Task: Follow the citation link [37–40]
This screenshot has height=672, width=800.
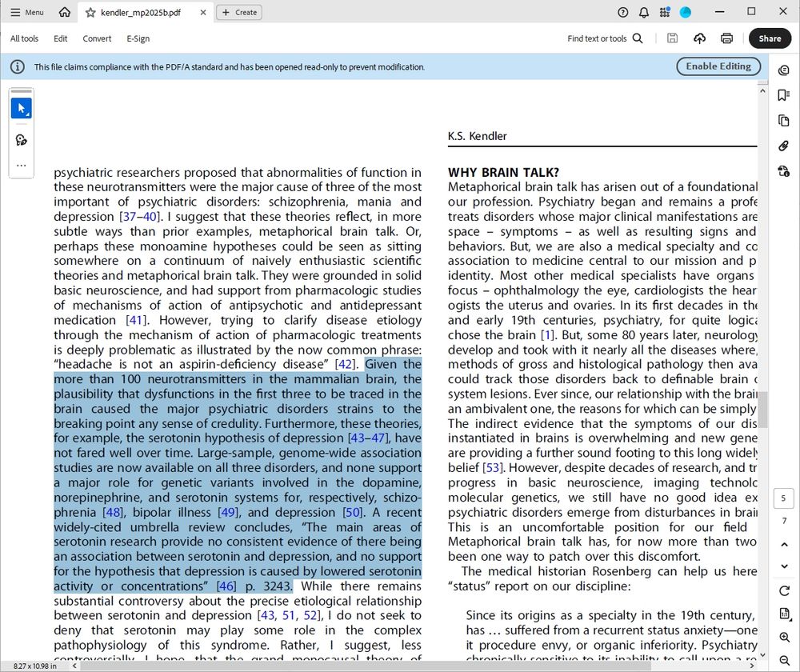Action: tap(140, 217)
